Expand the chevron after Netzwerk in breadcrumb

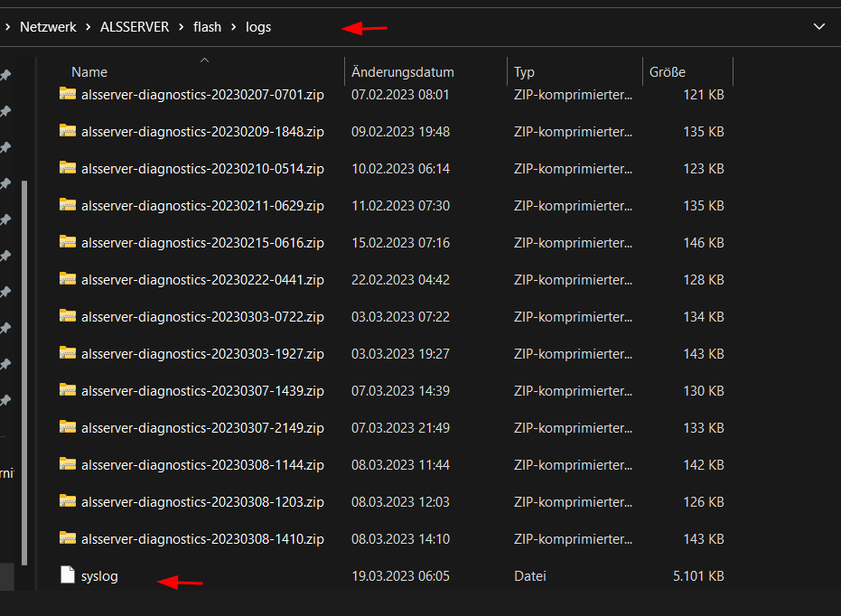pos(88,27)
